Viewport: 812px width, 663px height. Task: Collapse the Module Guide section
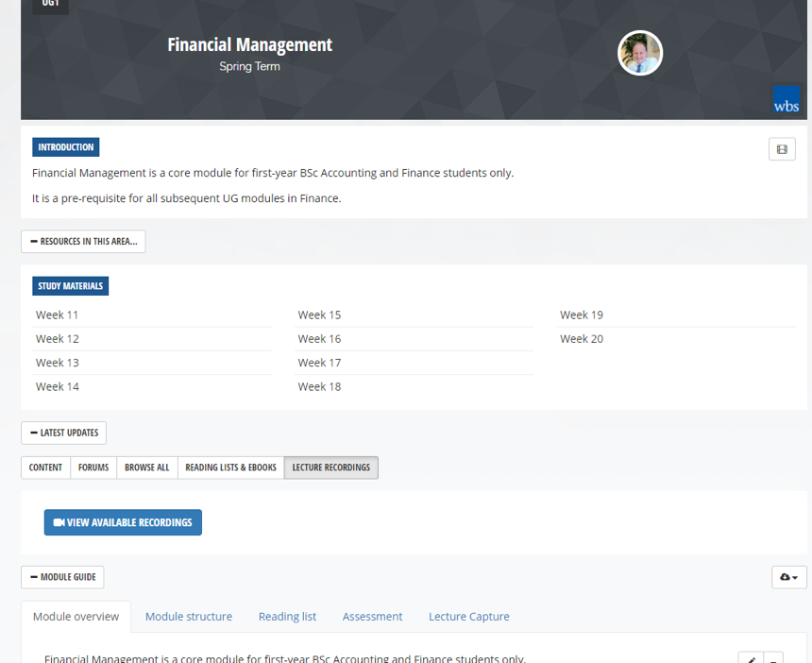click(x=62, y=577)
